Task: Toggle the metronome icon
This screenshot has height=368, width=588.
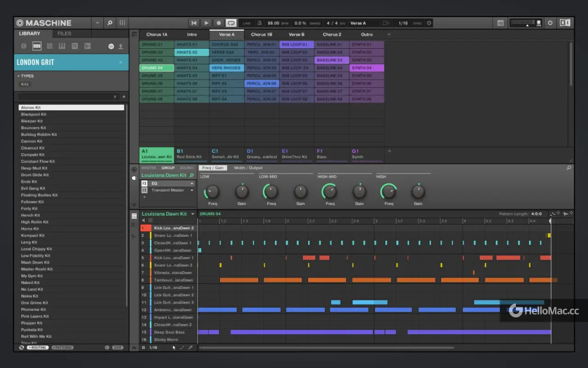Action: 260,23
